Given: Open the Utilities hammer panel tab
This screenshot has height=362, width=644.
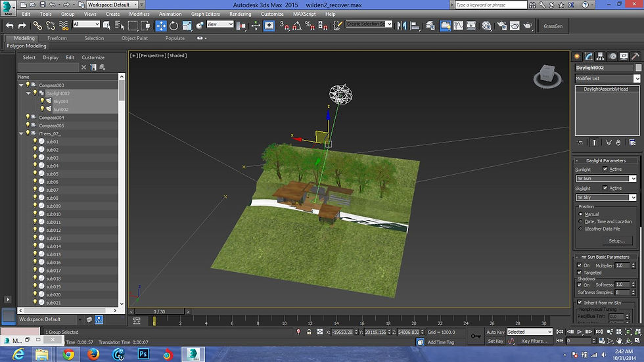Looking at the screenshot, I should [x=636, y=57].
